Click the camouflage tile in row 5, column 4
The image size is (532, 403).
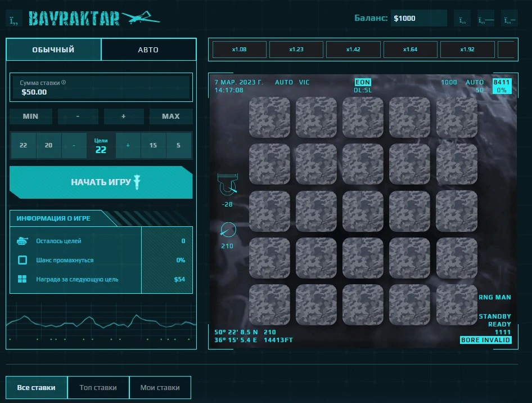(x=410, y=305)
